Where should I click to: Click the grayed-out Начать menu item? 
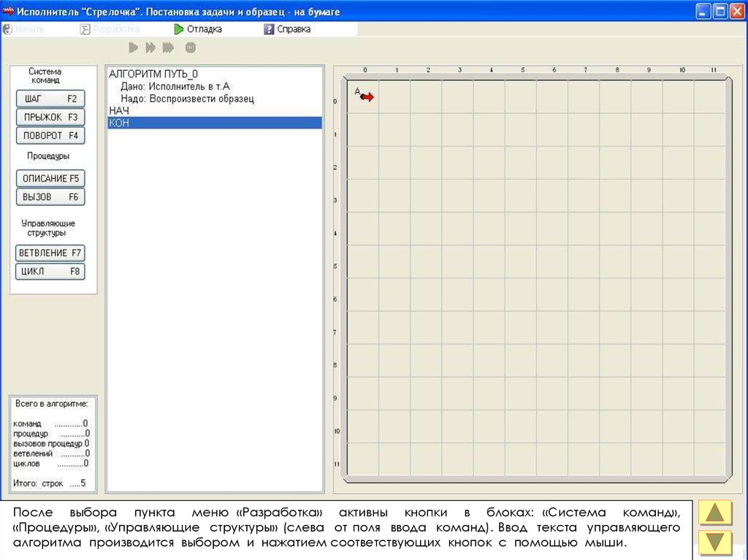pyautogui.click(x=24, y=29)
